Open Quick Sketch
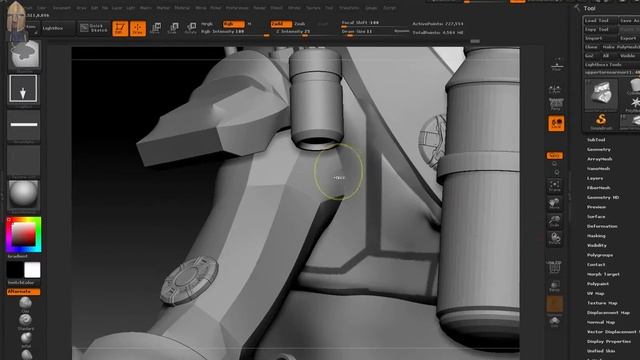The image size is (640, 360). (x=93, y=28)
